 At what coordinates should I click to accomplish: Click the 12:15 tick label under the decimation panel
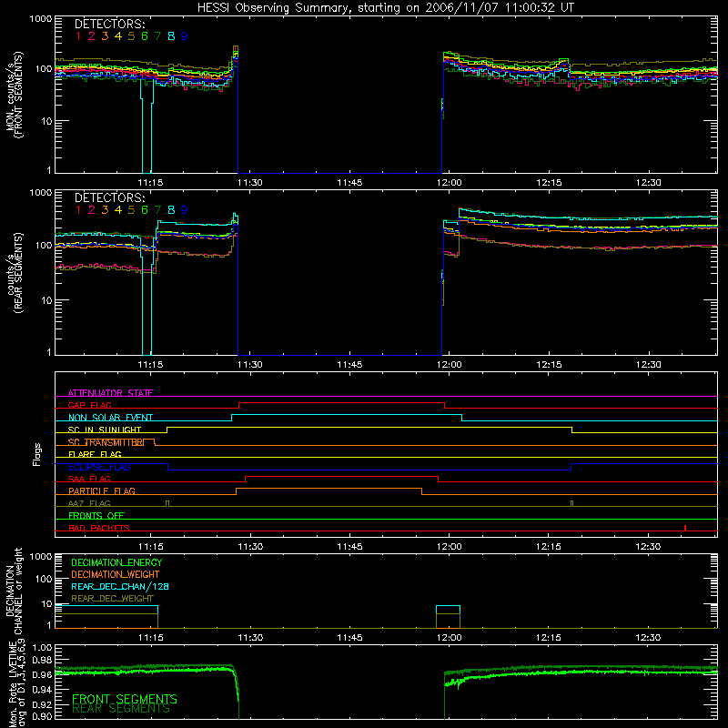[x=549, y=638]
